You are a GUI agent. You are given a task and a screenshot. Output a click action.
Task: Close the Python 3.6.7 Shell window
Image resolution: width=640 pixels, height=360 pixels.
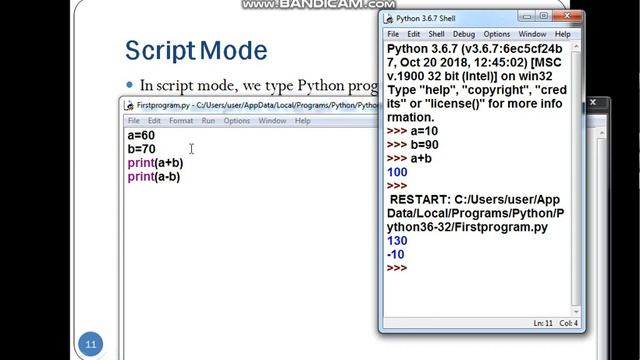click(567, 16)
